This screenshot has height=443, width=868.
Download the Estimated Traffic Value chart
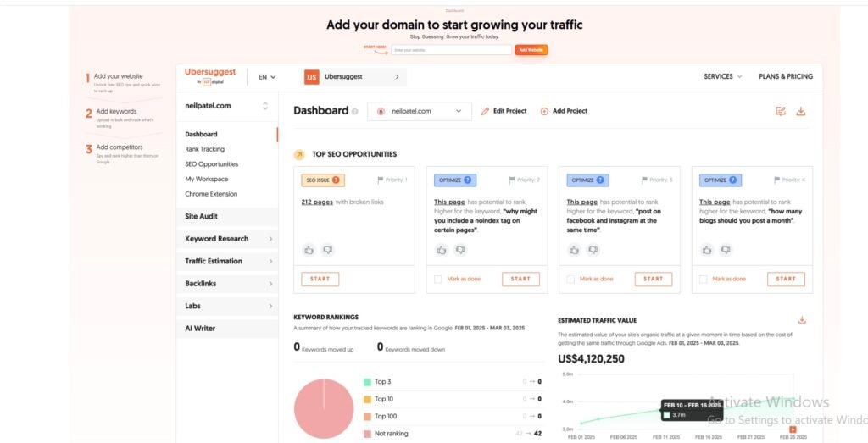pyautogui.click(x=802, y=320)
